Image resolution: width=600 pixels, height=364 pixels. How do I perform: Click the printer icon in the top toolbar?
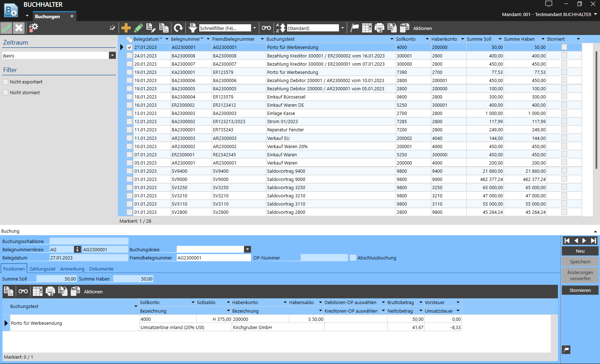click(x=379, y=28)
